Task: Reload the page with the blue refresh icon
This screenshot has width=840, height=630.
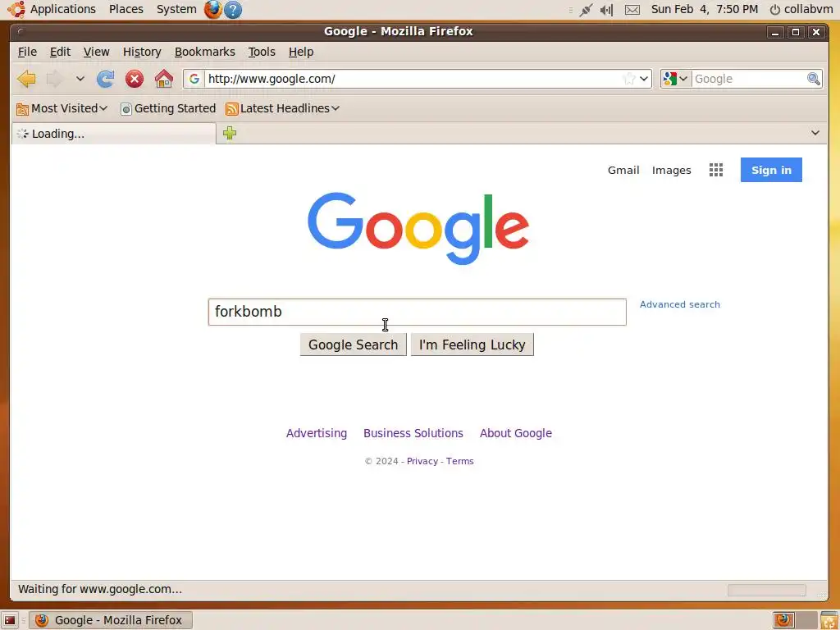Action: tap(106, 79)
